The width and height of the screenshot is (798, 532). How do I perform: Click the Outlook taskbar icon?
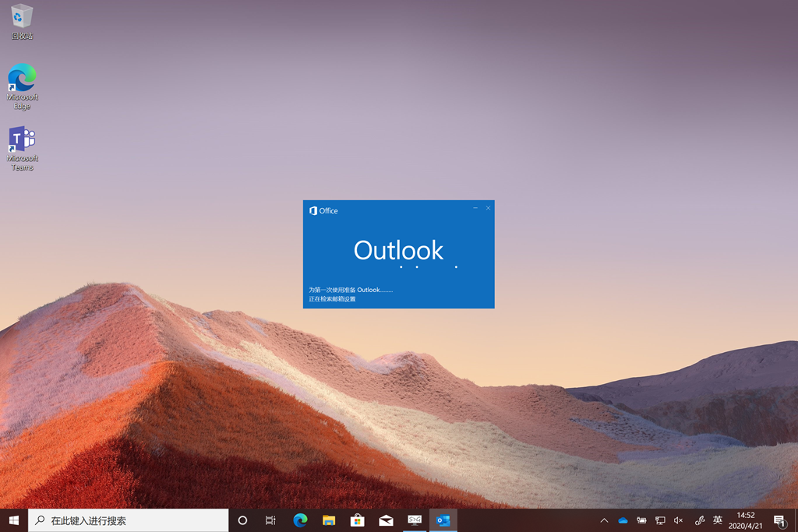click(443, 520)
